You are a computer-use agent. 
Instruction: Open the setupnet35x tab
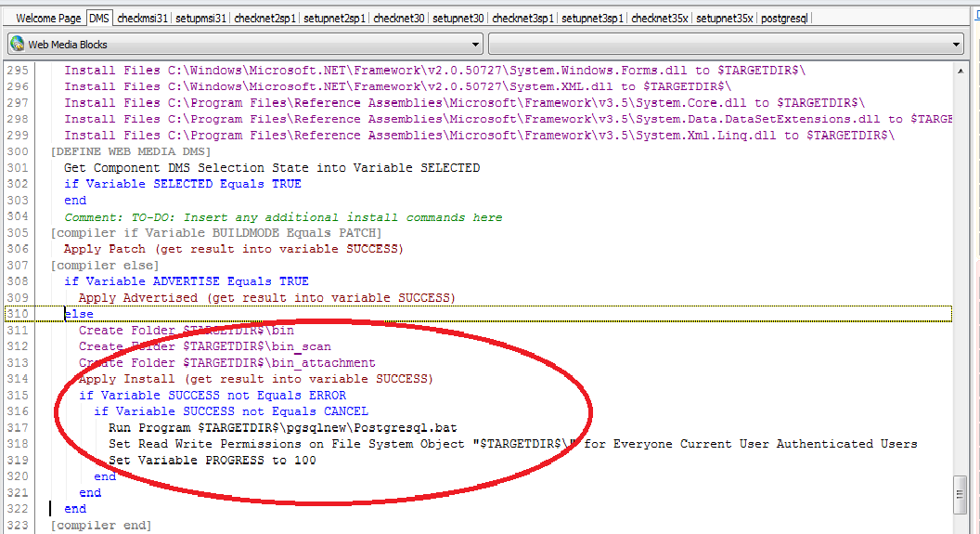pyautogui.click(x=725, y=19)
